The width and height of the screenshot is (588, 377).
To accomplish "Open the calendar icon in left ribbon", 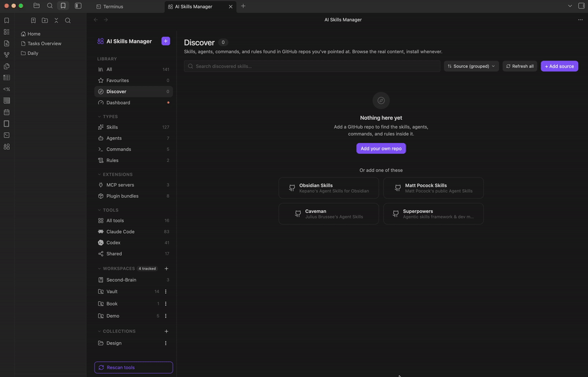I will [x=7, y=113].
